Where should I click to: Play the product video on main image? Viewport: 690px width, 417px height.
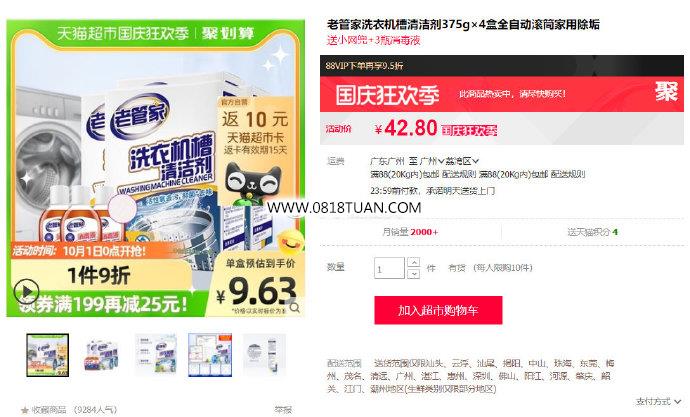(x=26, y=291)
